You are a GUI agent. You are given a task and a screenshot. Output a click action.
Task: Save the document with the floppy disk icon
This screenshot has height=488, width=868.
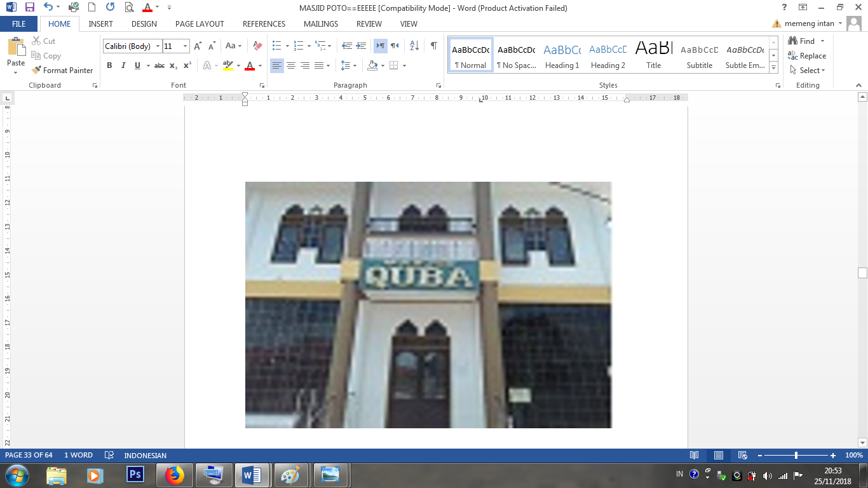(29, 8)
